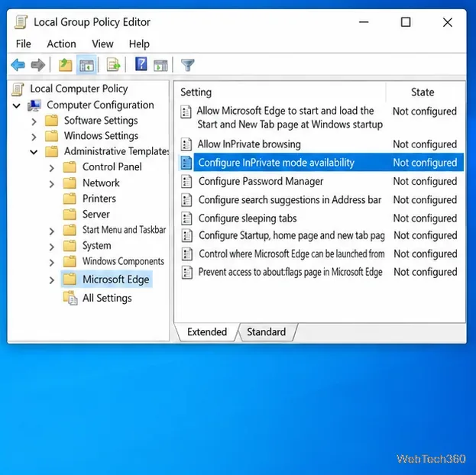Select the Start Menu and Taskbar label
The width and height of the screenshot is (476, 475).
click(x=124, y=230)
